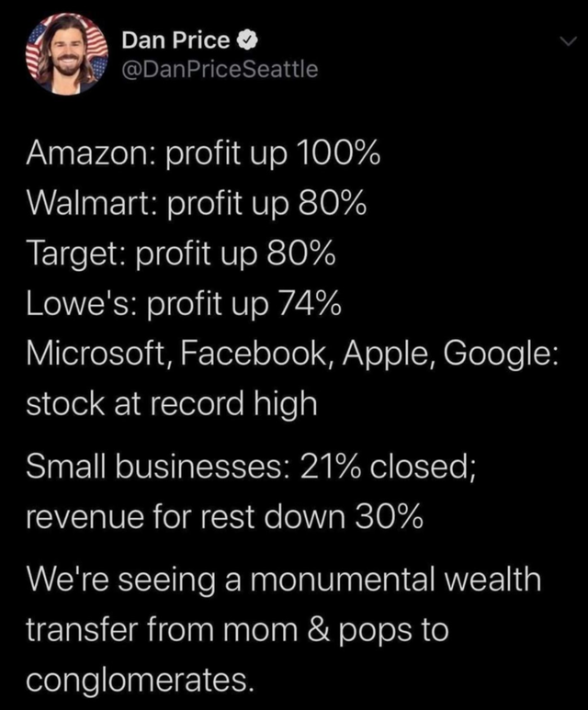Click the word Apple in the tweet
The width and height of the screenshot is (588, 710).
tap(390, 355)
